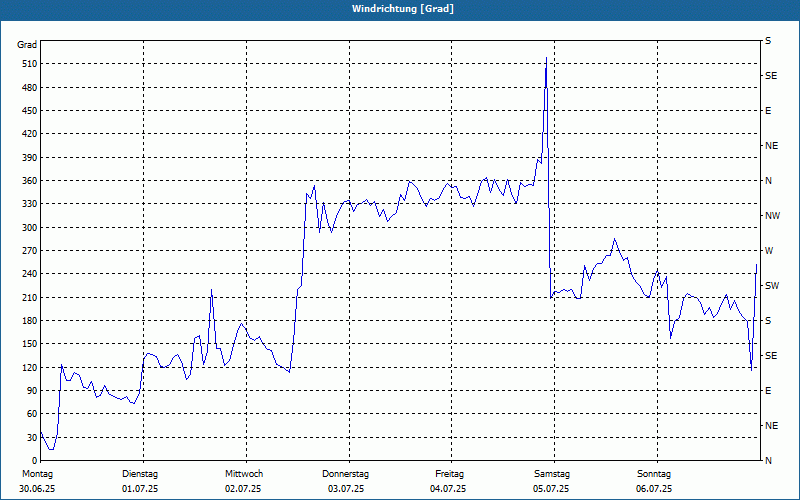Pick the 390 degree axis label
This screenshot has height=500, width=800.
30,158
